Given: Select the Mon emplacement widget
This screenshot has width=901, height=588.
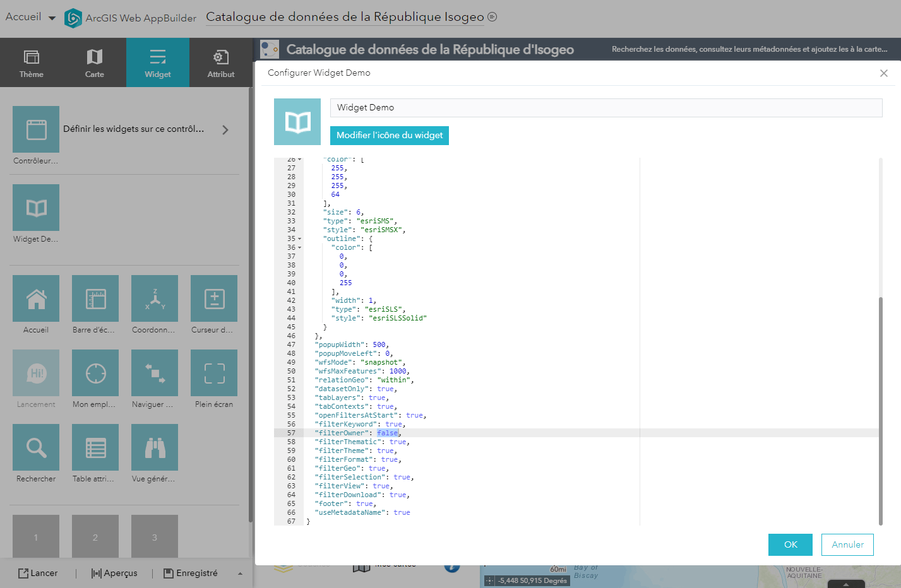Looking at the screenshot, I should coord(95,373).
